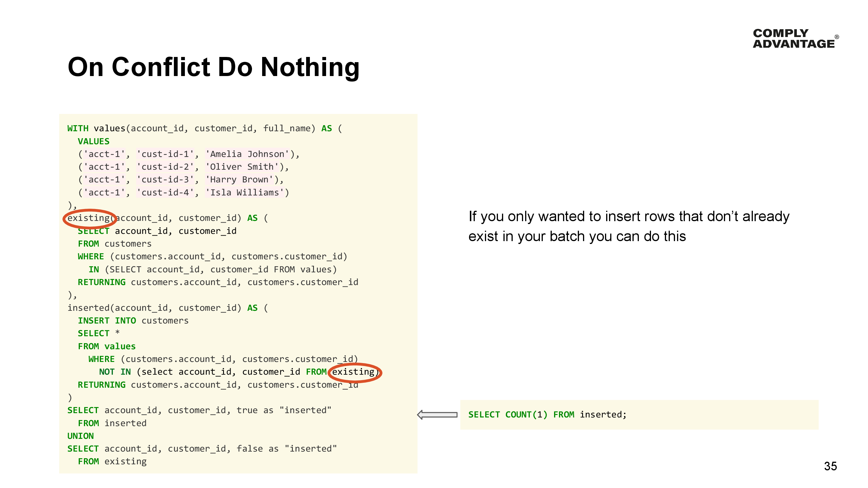The image size is (868, 488).
Task: Click the VALUES keyword line
Action: (93, 141)
